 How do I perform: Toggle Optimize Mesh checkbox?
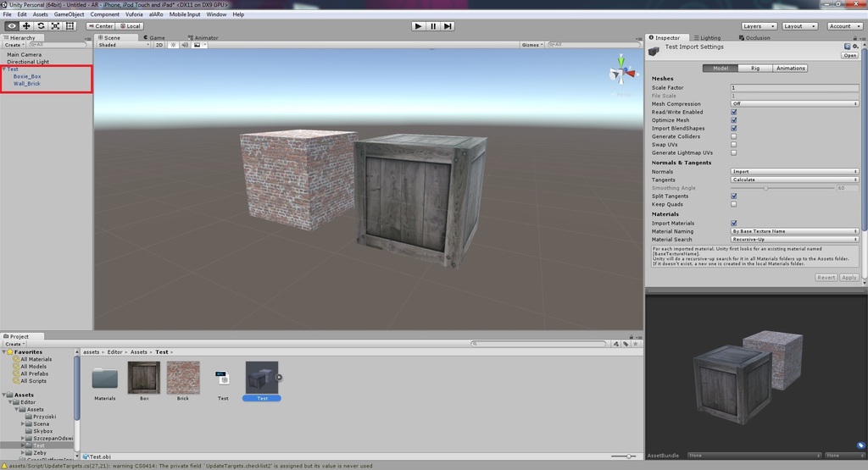[733, 120]
